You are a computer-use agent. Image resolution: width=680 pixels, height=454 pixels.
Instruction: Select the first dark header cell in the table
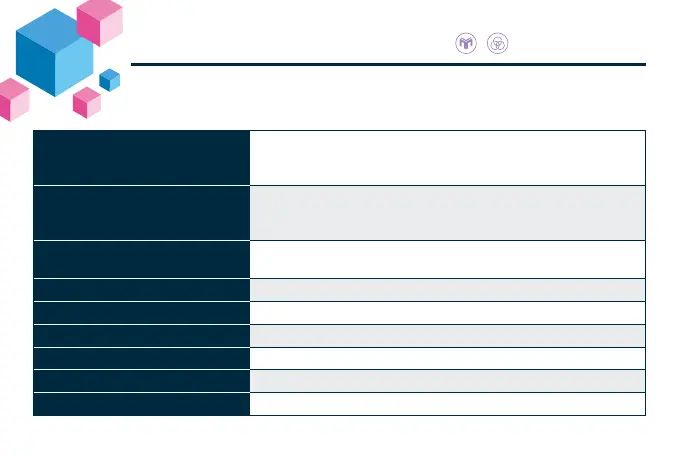tap(141, 157)
